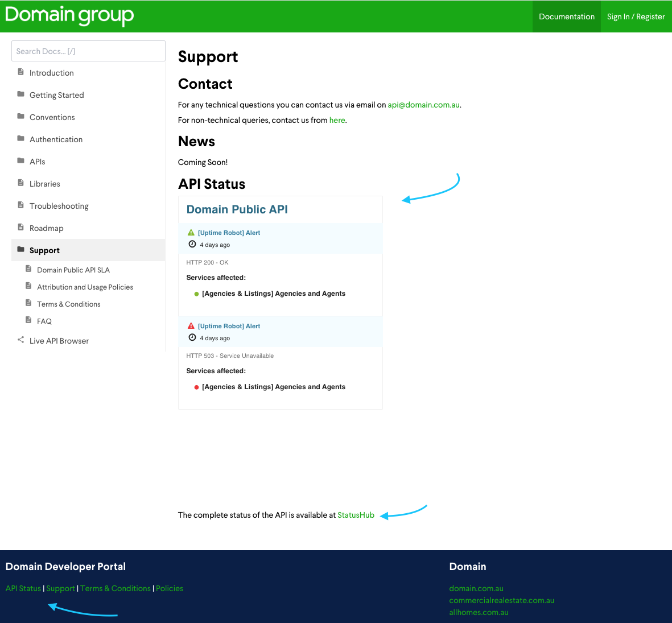The height and width of the screenshot is (623, 672).
Task: Open the Libraries page
Action: pyautogui.click(x=44, y=184)
